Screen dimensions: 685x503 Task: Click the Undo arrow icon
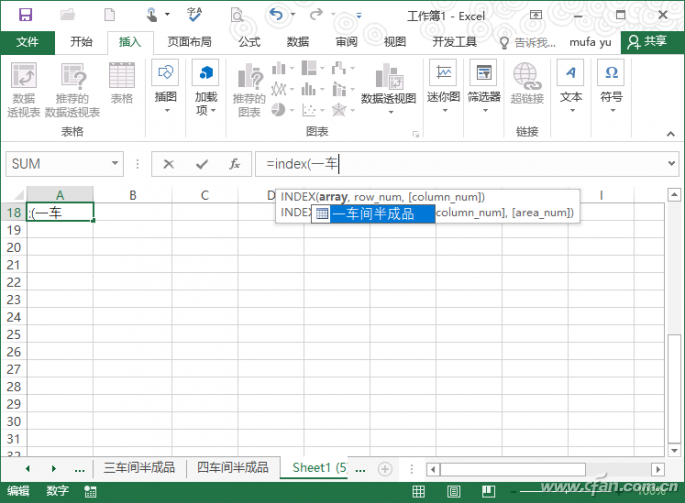tap(276, 14)
